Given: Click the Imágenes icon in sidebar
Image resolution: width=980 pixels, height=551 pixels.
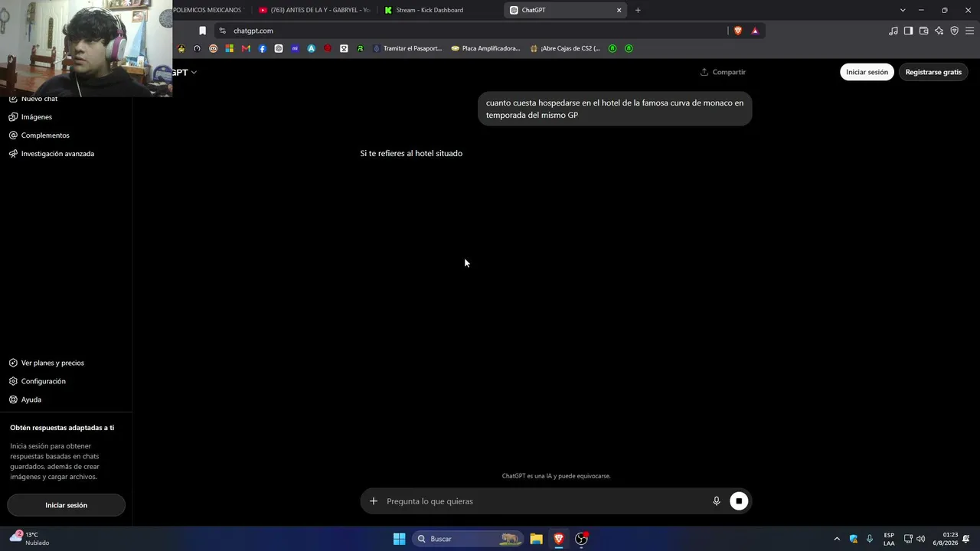Looking at the screenshot, I should 14,117.
